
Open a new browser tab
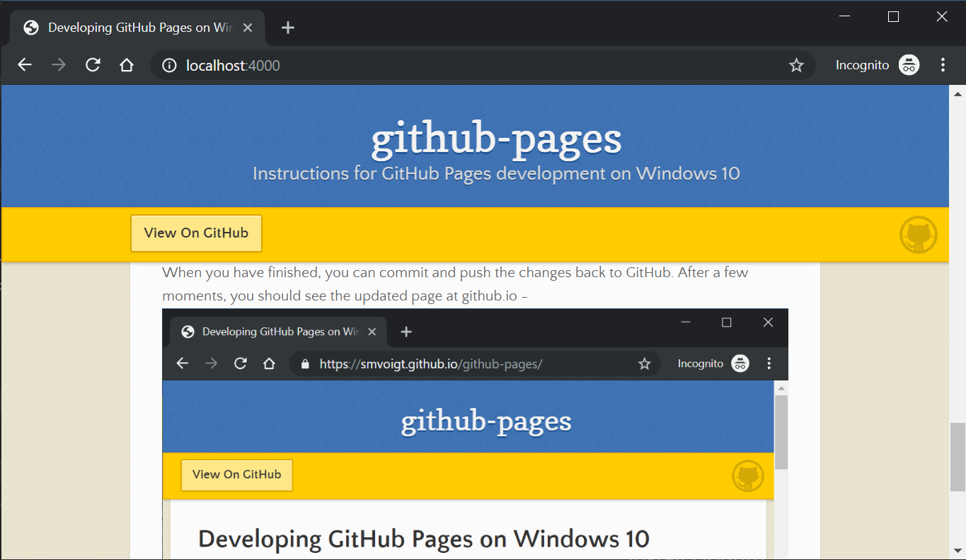[x=287, y=28]
